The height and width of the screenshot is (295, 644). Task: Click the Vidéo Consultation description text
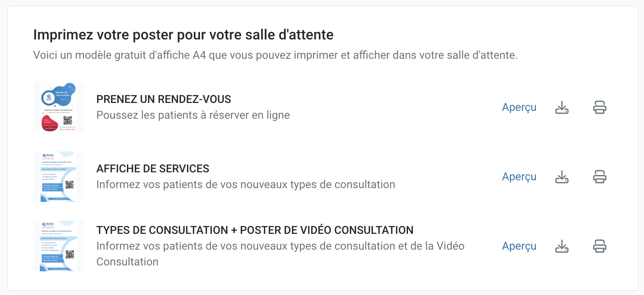[280, 254]
